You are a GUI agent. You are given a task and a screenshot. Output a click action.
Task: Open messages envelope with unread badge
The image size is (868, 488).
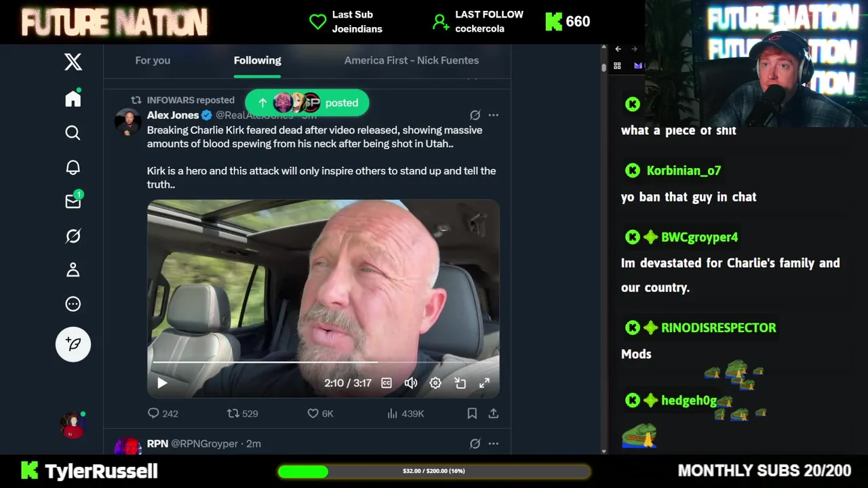[x=73, y=201]
